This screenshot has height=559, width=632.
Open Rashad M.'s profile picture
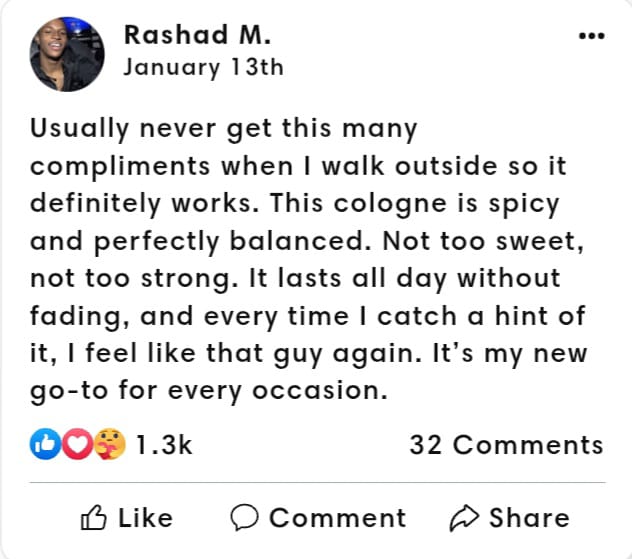[x=67, y=53]
